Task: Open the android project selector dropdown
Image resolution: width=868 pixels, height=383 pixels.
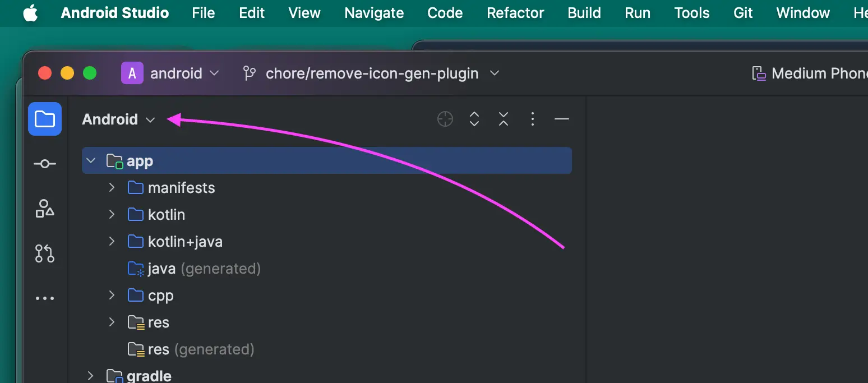Action: (170, 73)
